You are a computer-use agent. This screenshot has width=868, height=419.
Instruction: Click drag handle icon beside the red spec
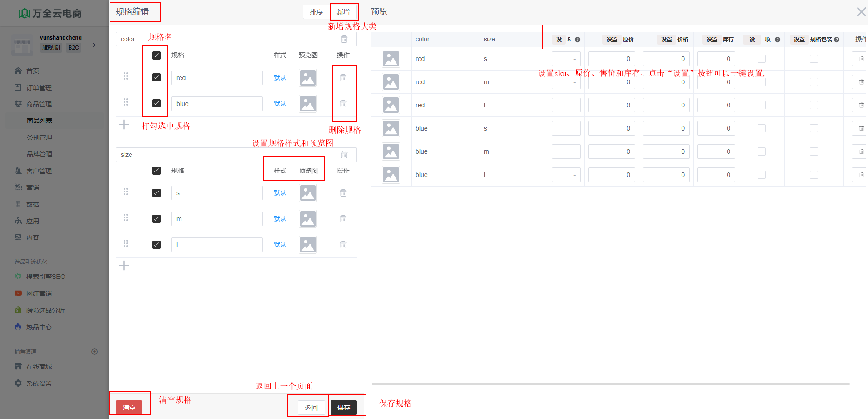point(126,76)
